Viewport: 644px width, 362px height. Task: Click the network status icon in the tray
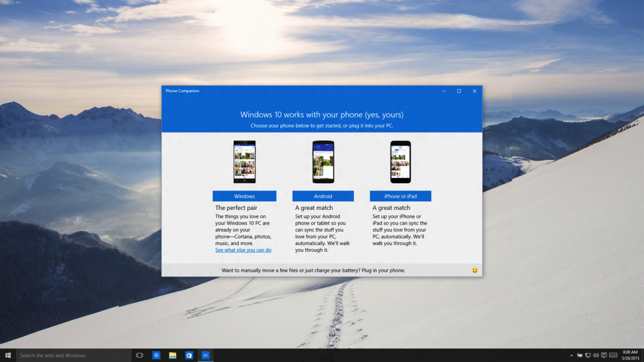(x=588, y=355)
